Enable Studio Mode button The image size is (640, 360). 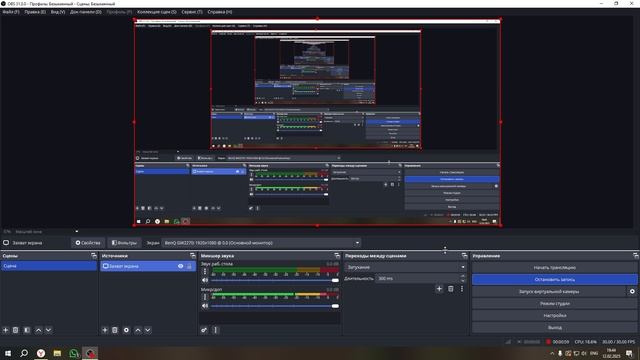coord(554,304)
